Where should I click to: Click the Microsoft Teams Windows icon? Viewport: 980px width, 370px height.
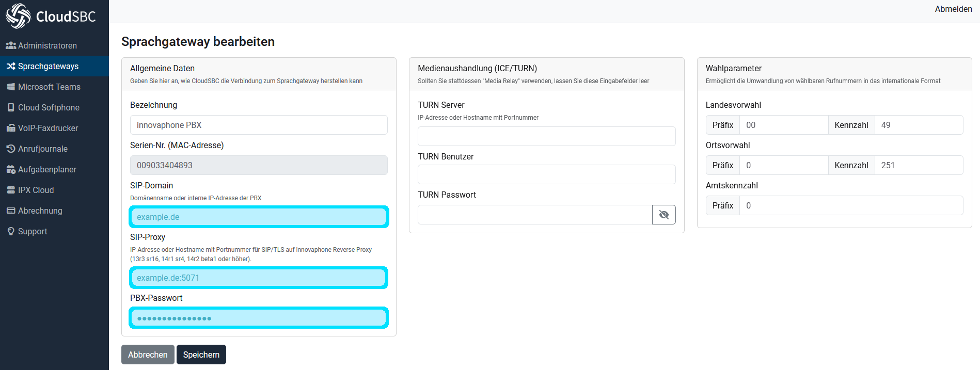point(11,87)
